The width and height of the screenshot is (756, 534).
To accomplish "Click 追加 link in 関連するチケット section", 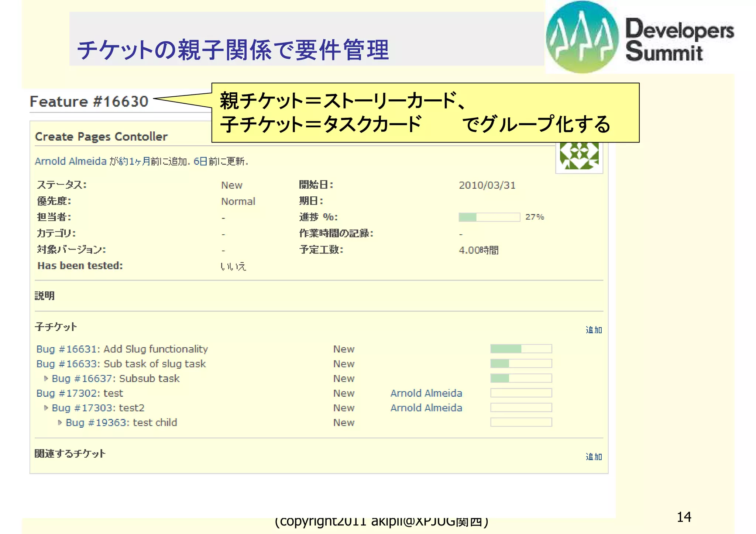I will [594, 457].
